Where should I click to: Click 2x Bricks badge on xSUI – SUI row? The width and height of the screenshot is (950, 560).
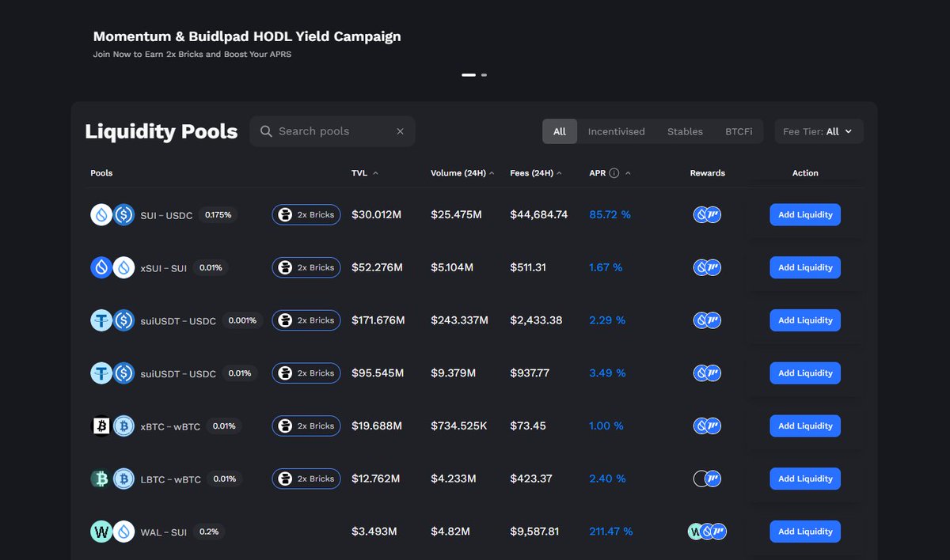306,267
